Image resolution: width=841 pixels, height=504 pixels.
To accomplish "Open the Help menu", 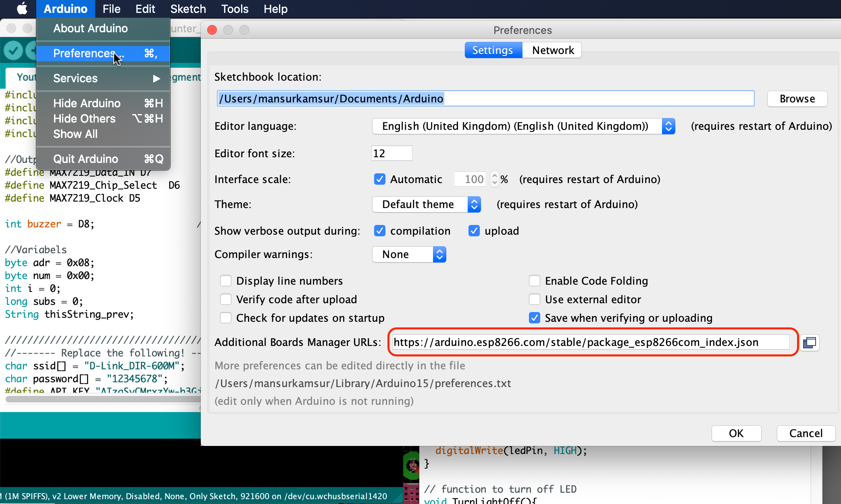I will click(275, 9).
